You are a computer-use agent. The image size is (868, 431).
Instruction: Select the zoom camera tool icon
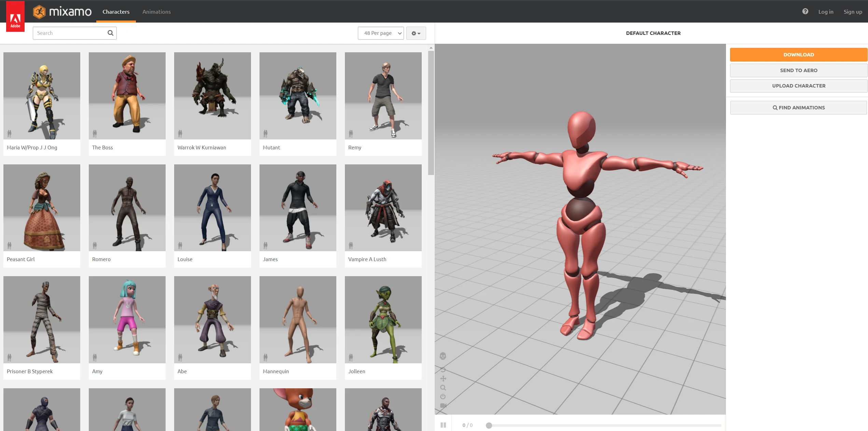(443, 388)
